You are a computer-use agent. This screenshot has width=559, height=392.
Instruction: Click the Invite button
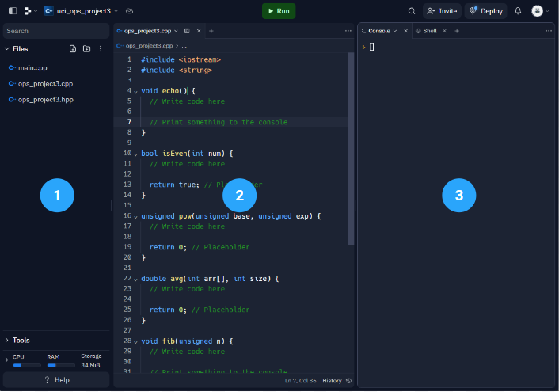[x=442, y=11]
